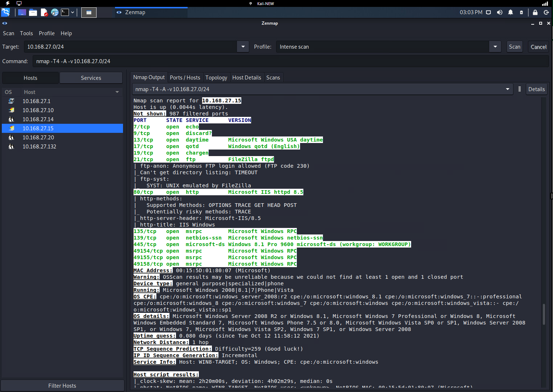Click the '80/tcp open http' output line
Screen dimensions: 553x392
click(218, 192)
